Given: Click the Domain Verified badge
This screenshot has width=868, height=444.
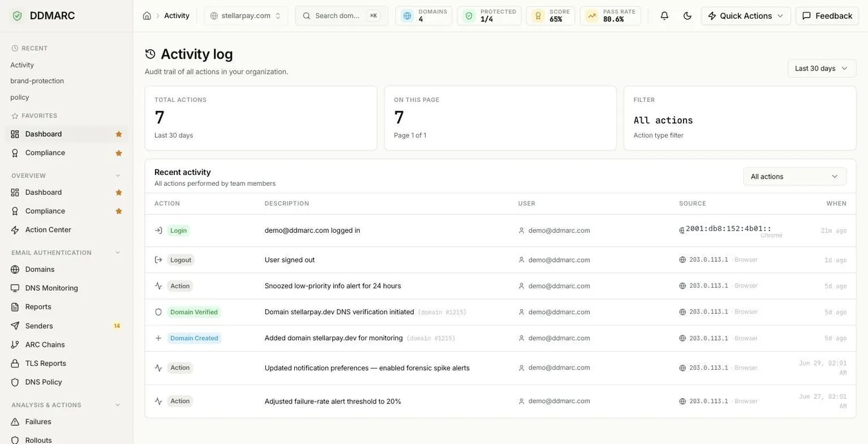Looking at the screenshot, I should [194, 312].
